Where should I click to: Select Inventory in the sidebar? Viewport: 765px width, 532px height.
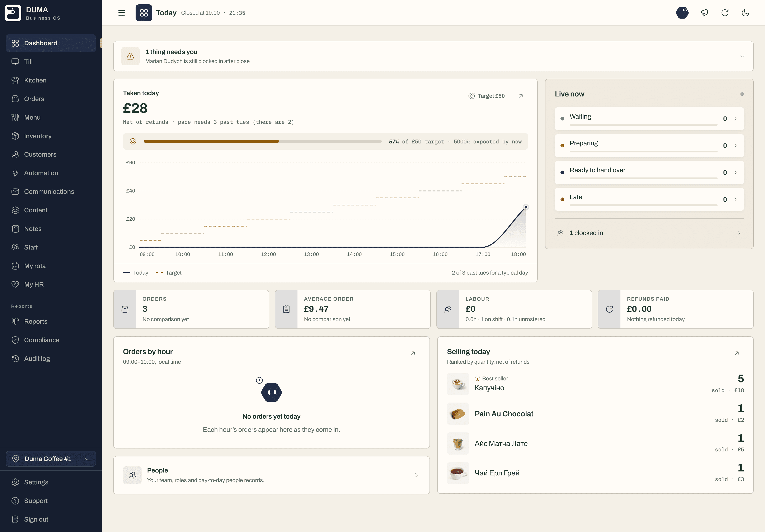click(51, 136)
